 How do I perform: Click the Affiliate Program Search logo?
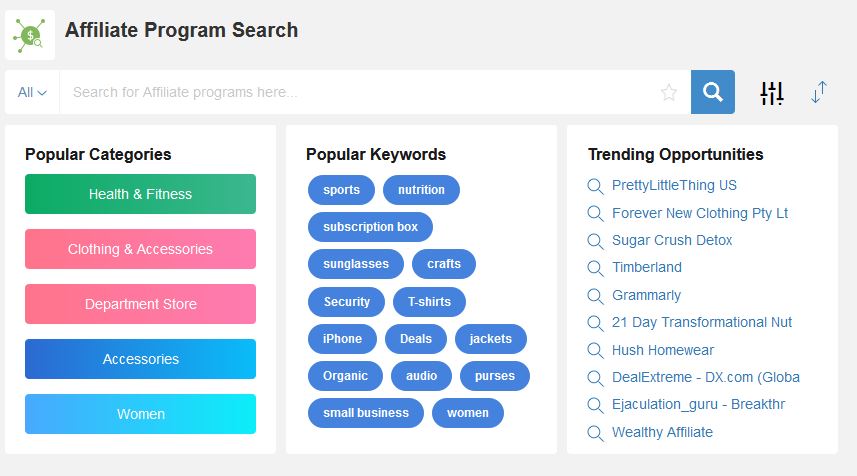click(x=30, y=35)
